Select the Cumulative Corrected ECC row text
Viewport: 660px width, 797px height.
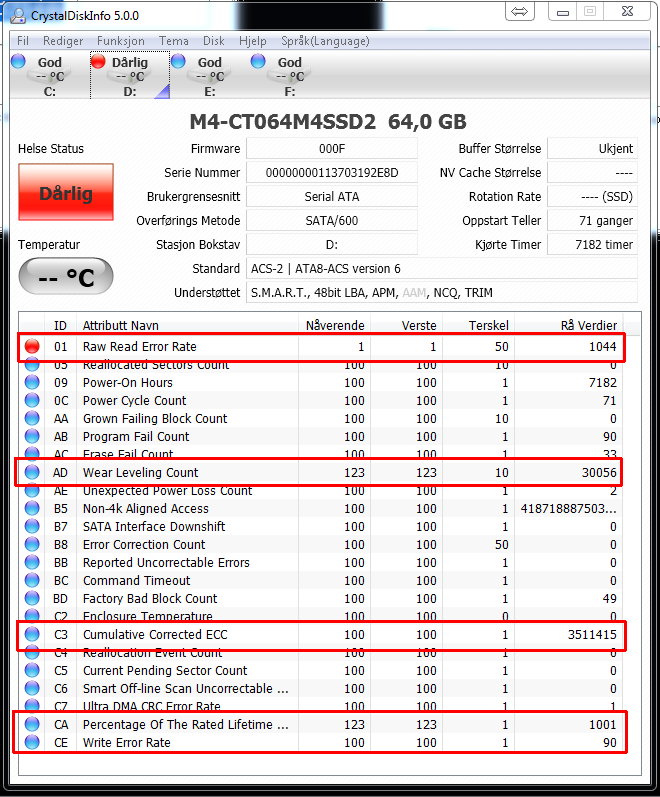pyautogui.click(x=155, y=634)
